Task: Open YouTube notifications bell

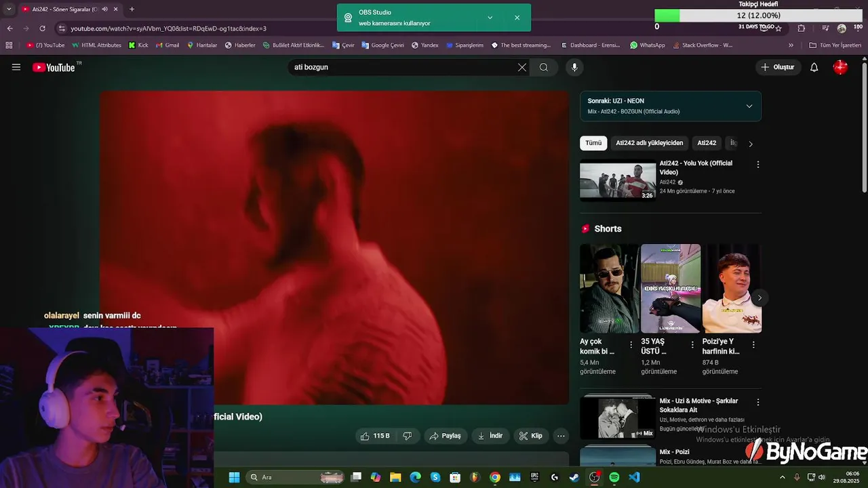Action: 814,67
